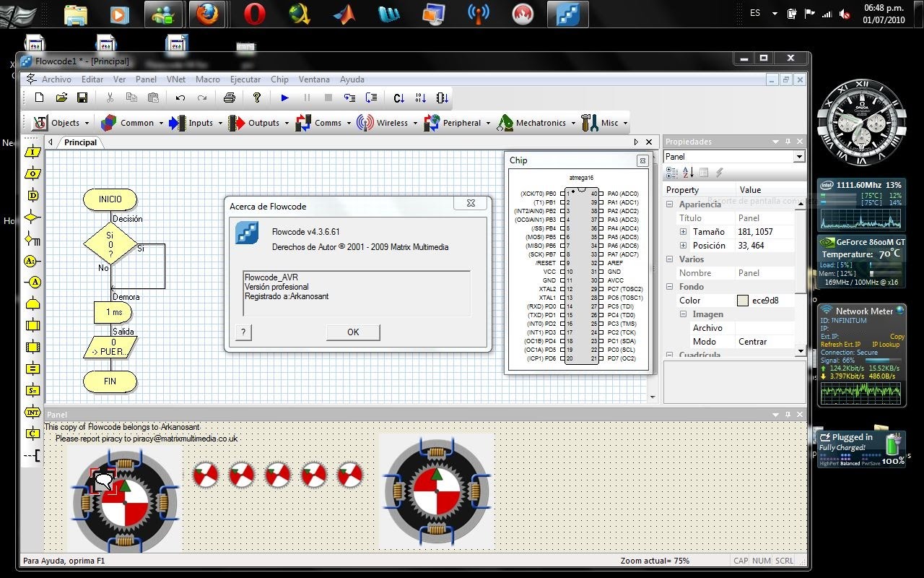Open the Macro menu

click(x=208, y=79)
